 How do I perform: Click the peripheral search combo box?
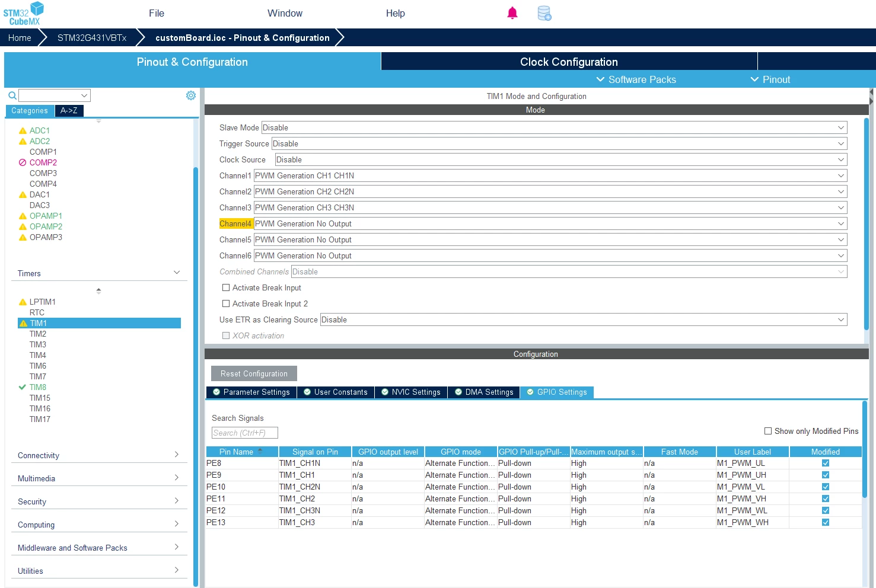click(x=55, y=95)
